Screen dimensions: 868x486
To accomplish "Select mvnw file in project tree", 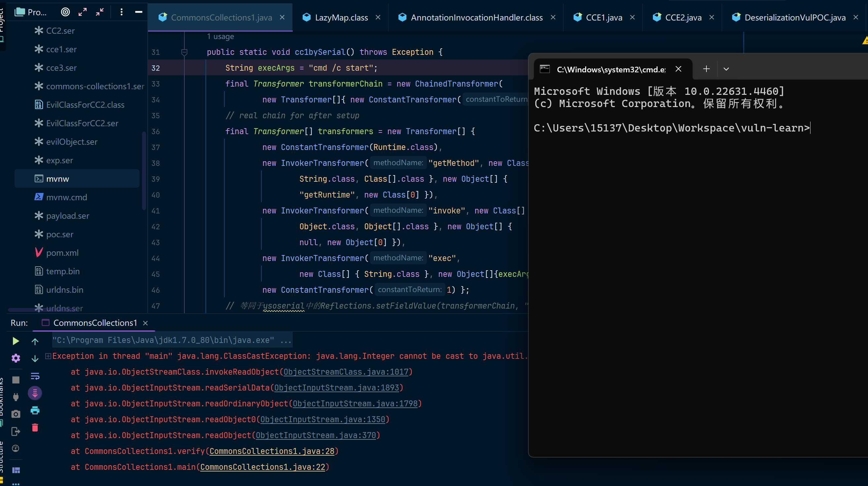I will pos(77,179).
